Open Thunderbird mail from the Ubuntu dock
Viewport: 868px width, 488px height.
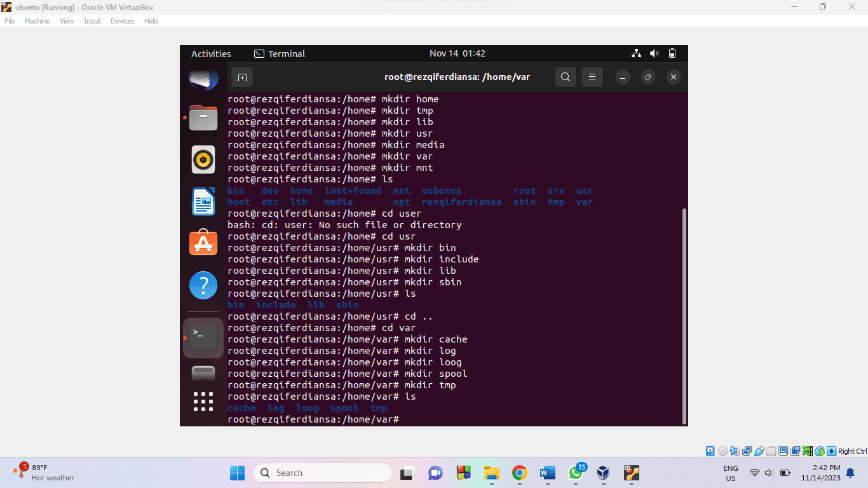203,81
